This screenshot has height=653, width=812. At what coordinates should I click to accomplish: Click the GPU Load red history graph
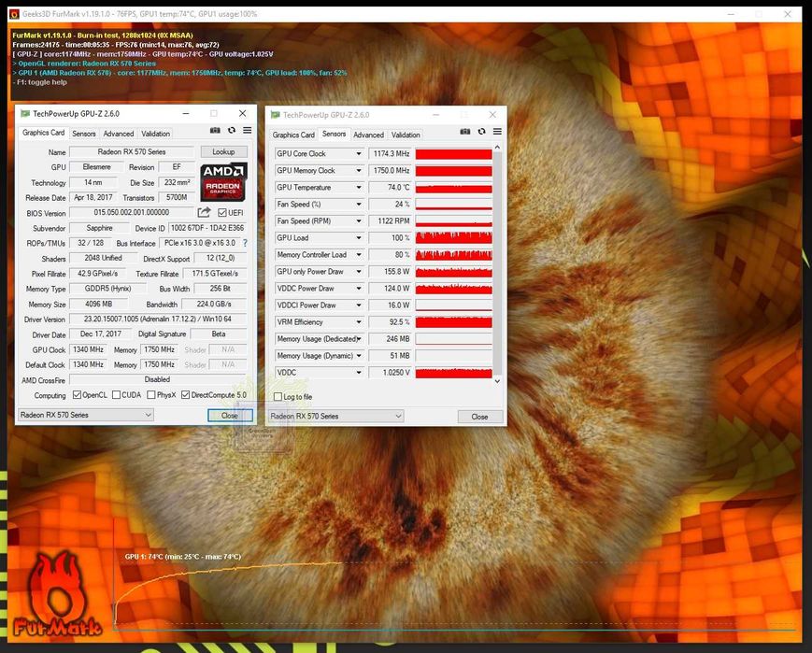(453, 237)
